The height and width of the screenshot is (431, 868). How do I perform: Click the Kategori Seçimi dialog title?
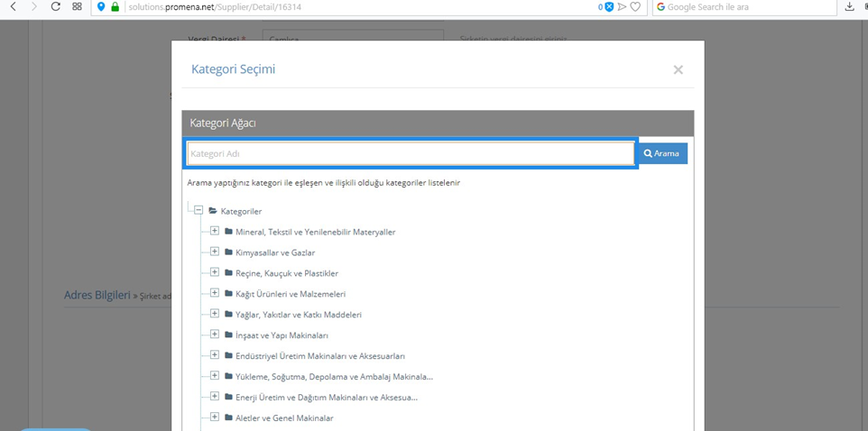point(233,69)
